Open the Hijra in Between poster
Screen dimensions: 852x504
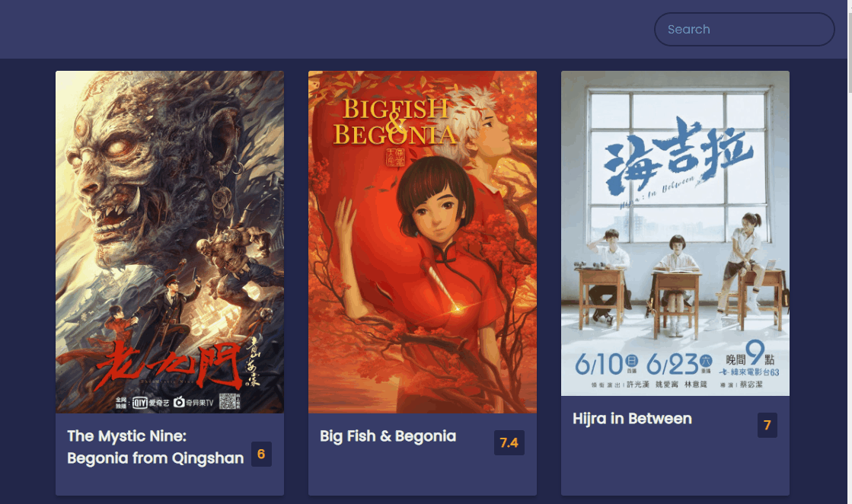click(675, 233)
